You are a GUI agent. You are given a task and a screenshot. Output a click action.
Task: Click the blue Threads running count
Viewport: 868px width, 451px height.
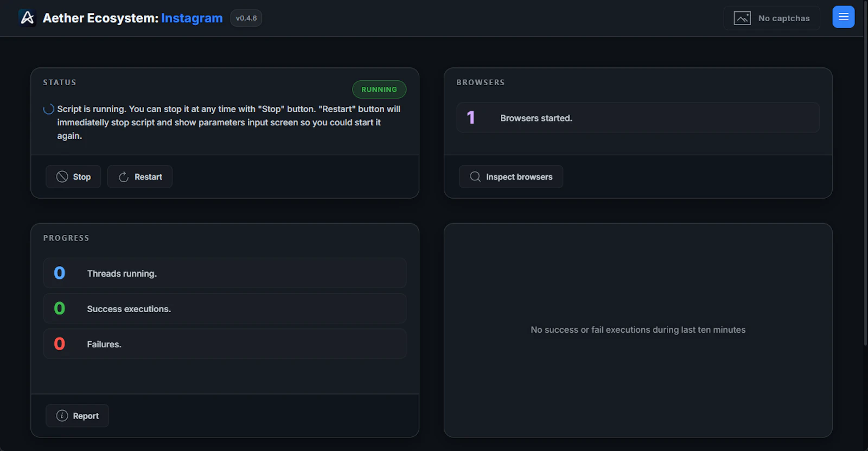60,273
